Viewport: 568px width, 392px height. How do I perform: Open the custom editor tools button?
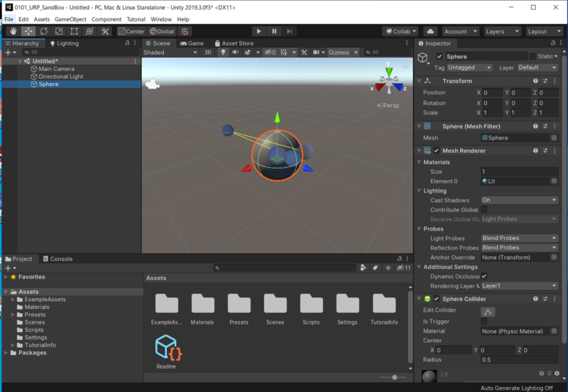(105, 31)
